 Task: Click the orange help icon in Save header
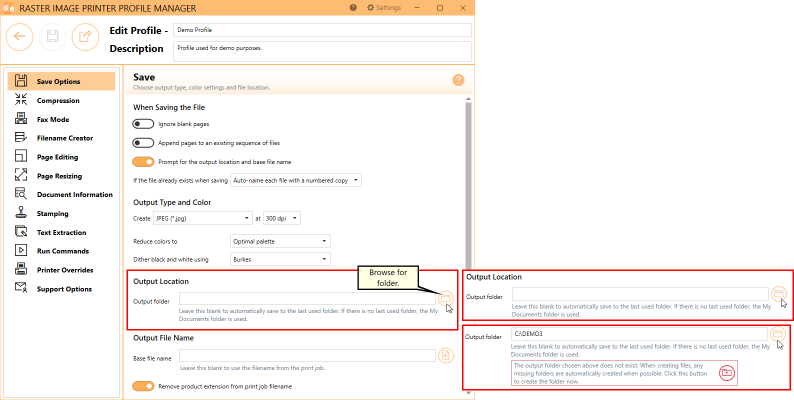[x=458, y=80]
